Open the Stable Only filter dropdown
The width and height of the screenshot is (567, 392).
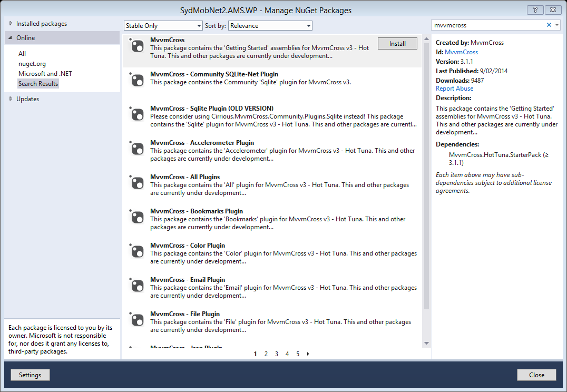(198, 25)
